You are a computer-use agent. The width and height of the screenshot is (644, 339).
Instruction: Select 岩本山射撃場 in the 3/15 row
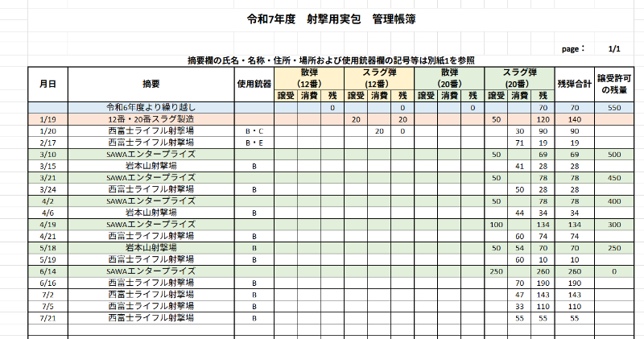tap(151, 166)
